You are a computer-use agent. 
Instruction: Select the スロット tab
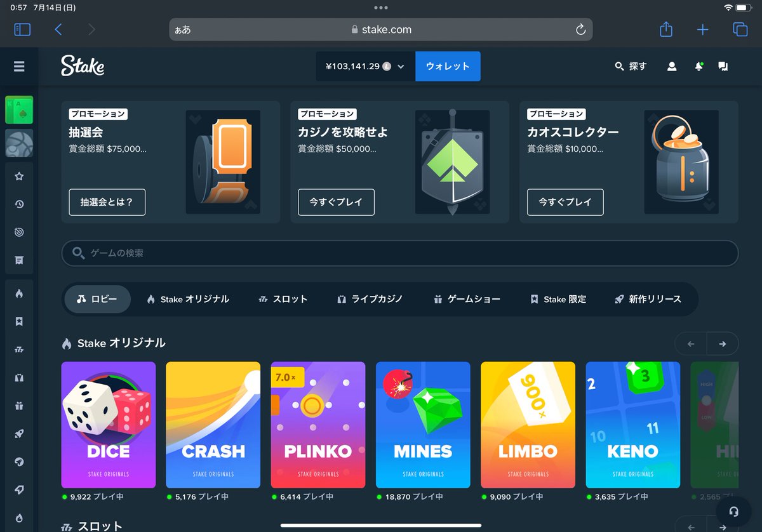(283, 299)
